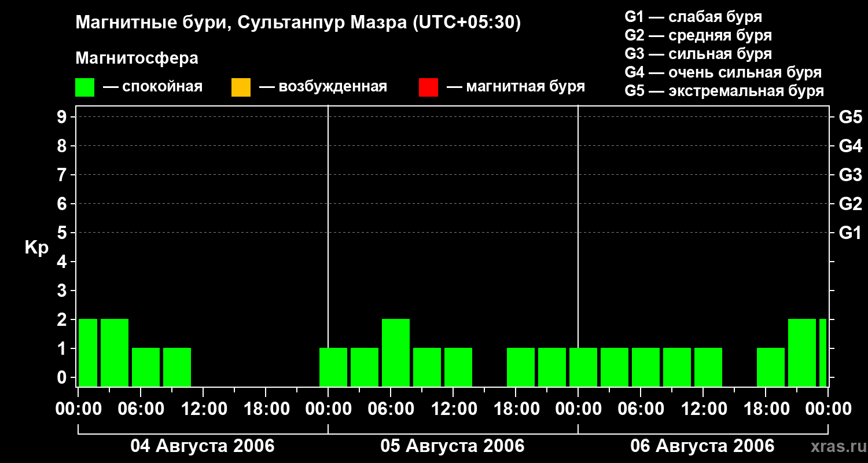Click the 12:00 time label for 06 Августа
The width and height of the screenshot is (868, 463).
click(x=703, y=409)
